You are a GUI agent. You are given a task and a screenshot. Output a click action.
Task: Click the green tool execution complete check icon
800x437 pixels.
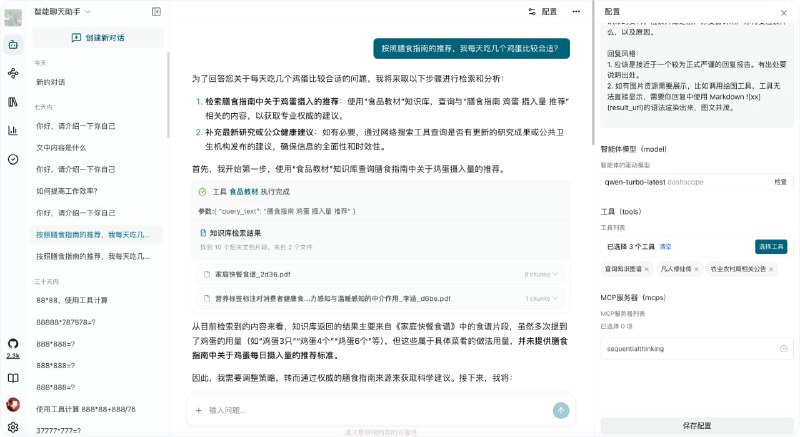[x=202, y=192]
